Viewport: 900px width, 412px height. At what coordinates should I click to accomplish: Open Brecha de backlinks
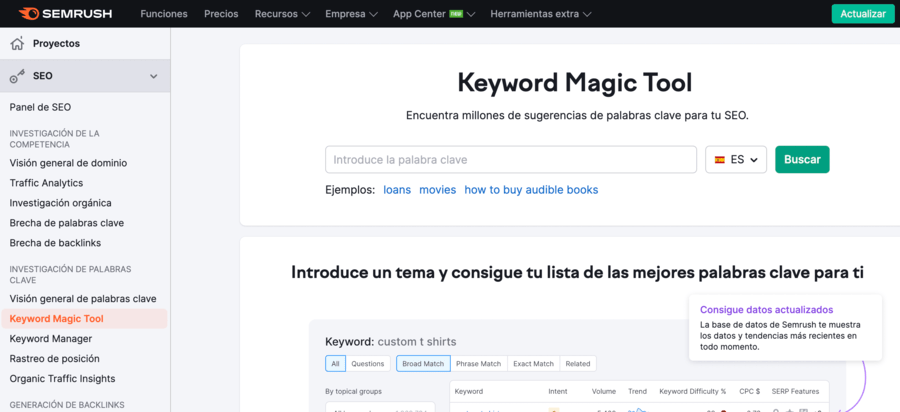tap(55, 243)
